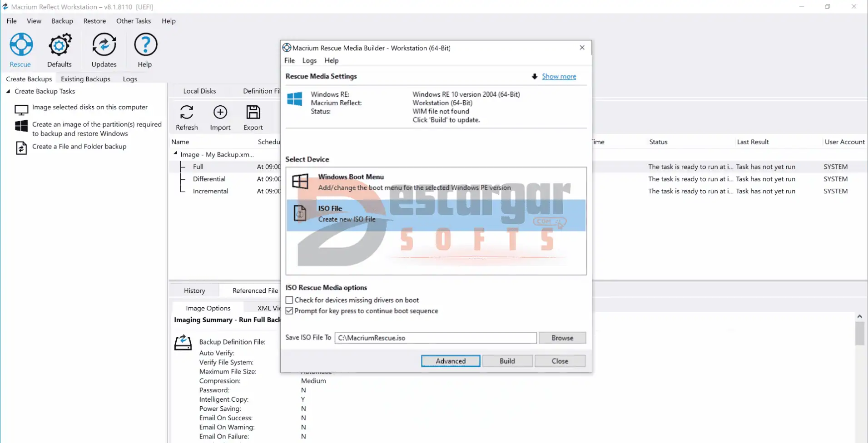Viewport: 868px width, 443px height.
Task: Click the down arrow beside Show more
Action: coord(535,76)
